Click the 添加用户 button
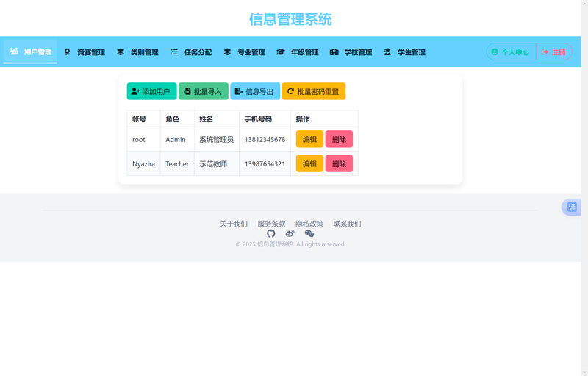 pos(151,91)
